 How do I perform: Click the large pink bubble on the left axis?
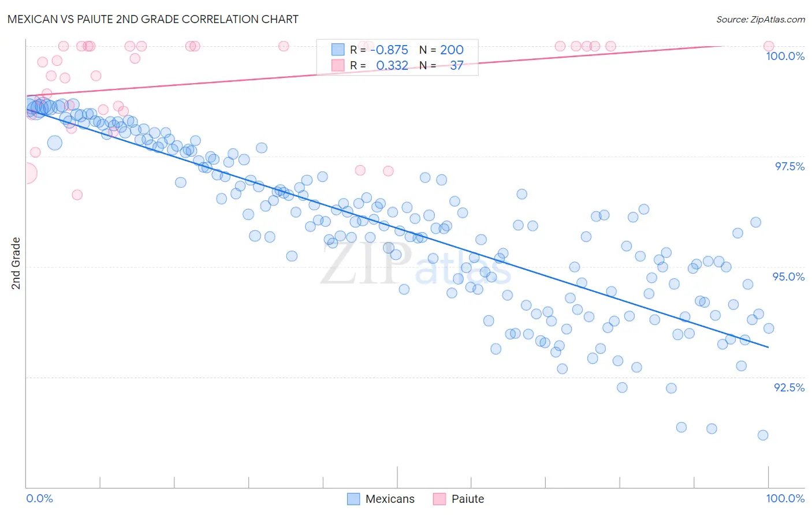(26, 173)
